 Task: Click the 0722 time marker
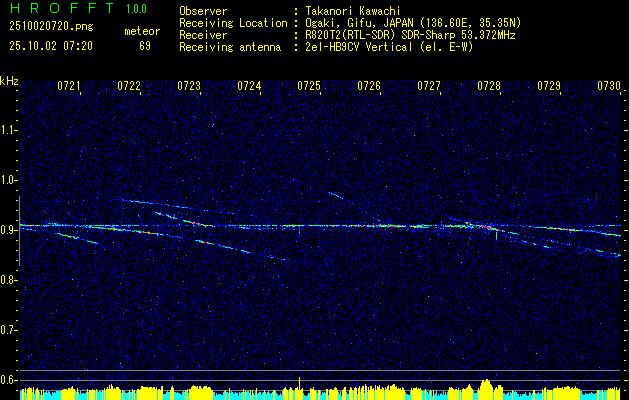pos(129,86)
